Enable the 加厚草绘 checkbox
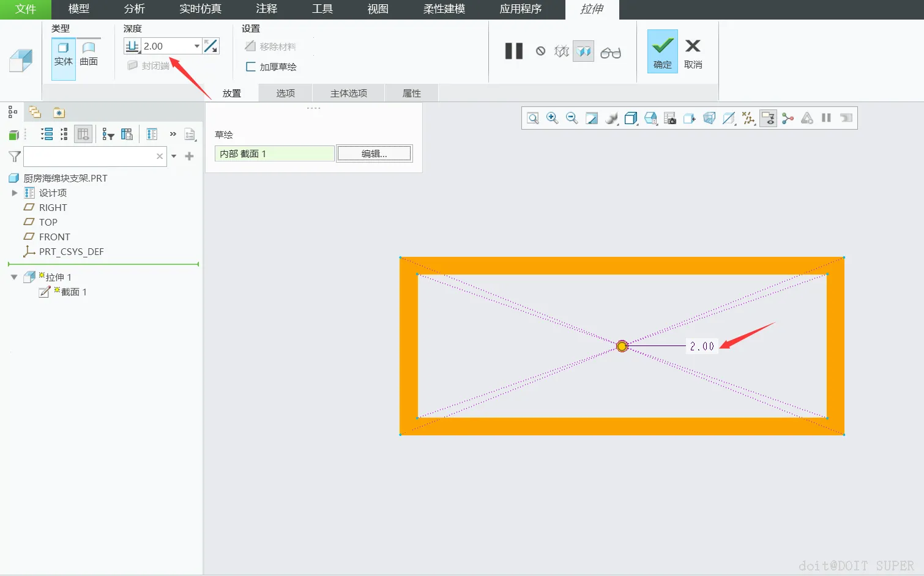 tap(250, 67)
